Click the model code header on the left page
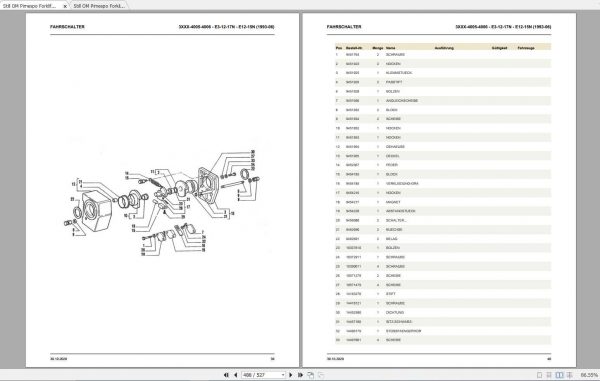The width and height of the screenshot is (600, 381). 226,27
